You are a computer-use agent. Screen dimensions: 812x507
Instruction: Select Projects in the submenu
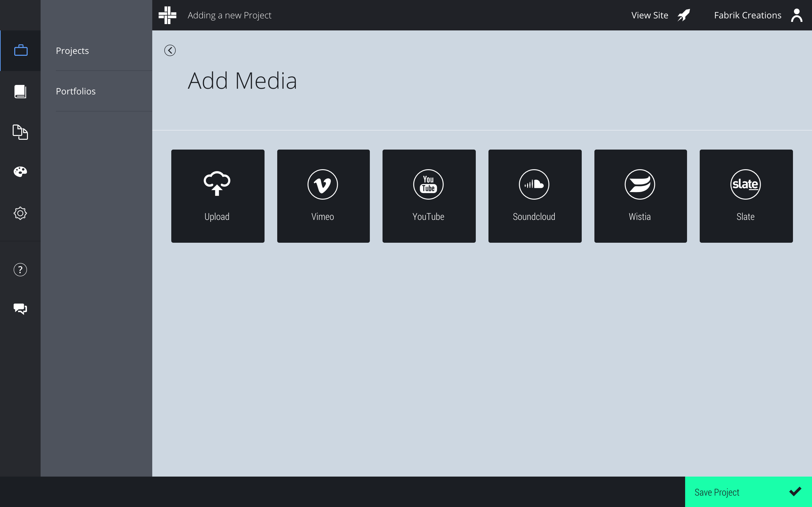[72, 51]
